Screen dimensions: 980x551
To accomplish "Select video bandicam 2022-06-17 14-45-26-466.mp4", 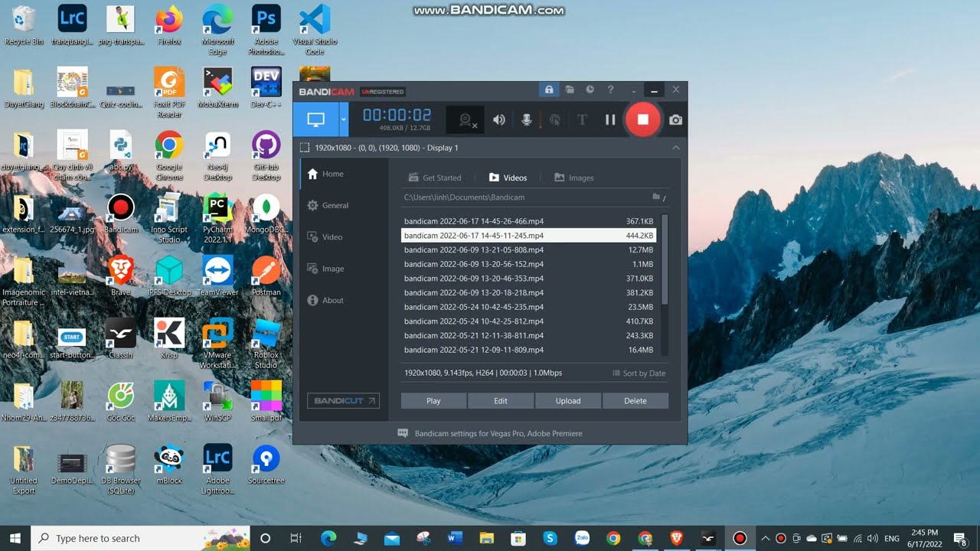I will [528, 221].
